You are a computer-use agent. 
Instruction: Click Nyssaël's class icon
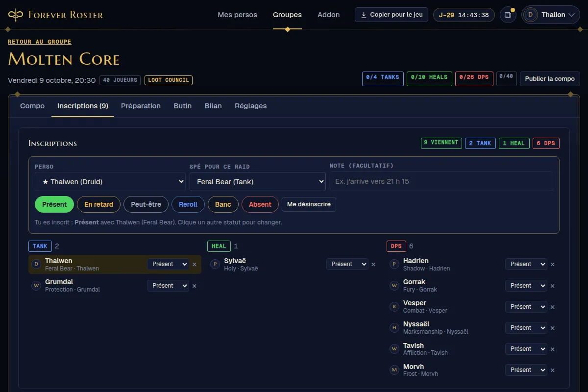[394, 328]
